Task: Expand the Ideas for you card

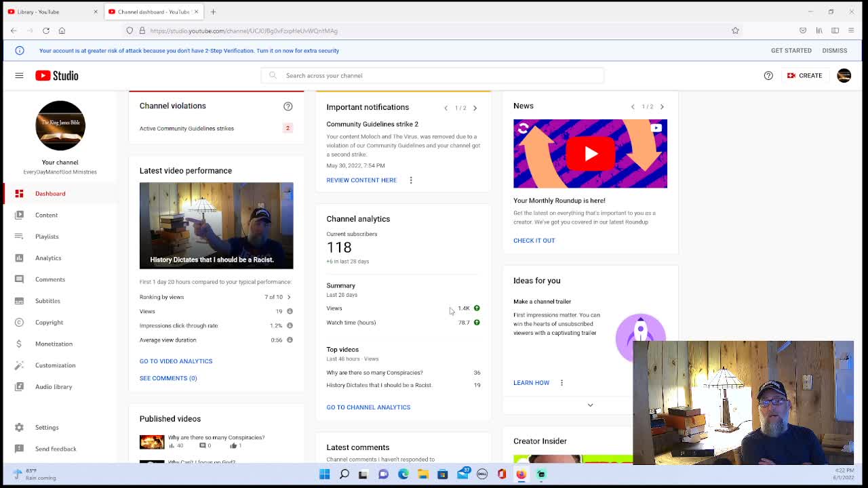Action: coord(590,405)
